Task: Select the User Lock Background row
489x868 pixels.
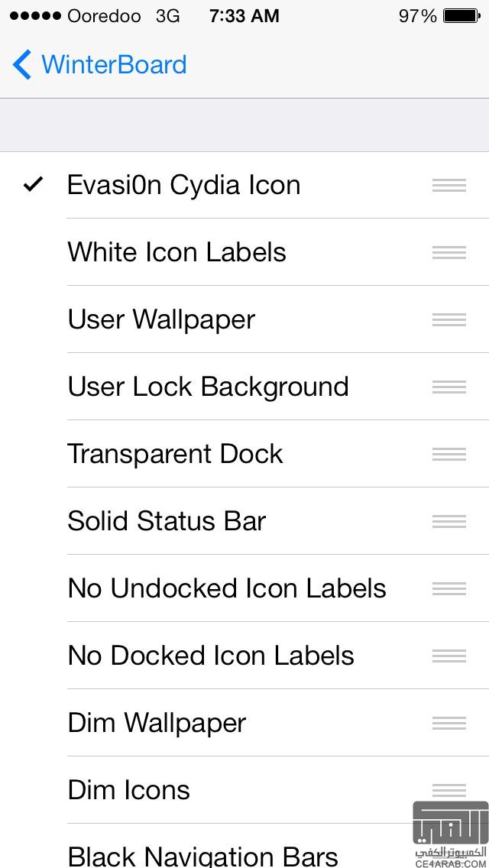Action: (208, 387)
